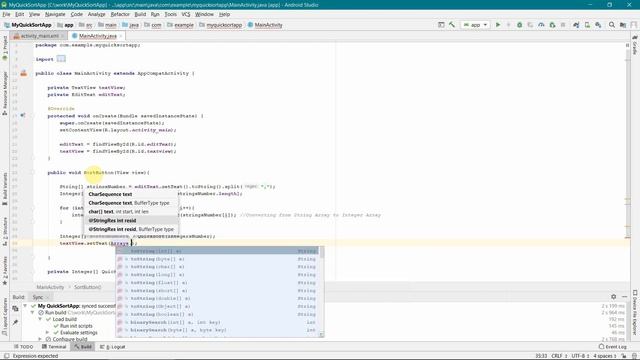Image resolution: width=640 pixels, height=360 pixels.
Task: Collapse the Run build tree node
Action: (33, 312)
